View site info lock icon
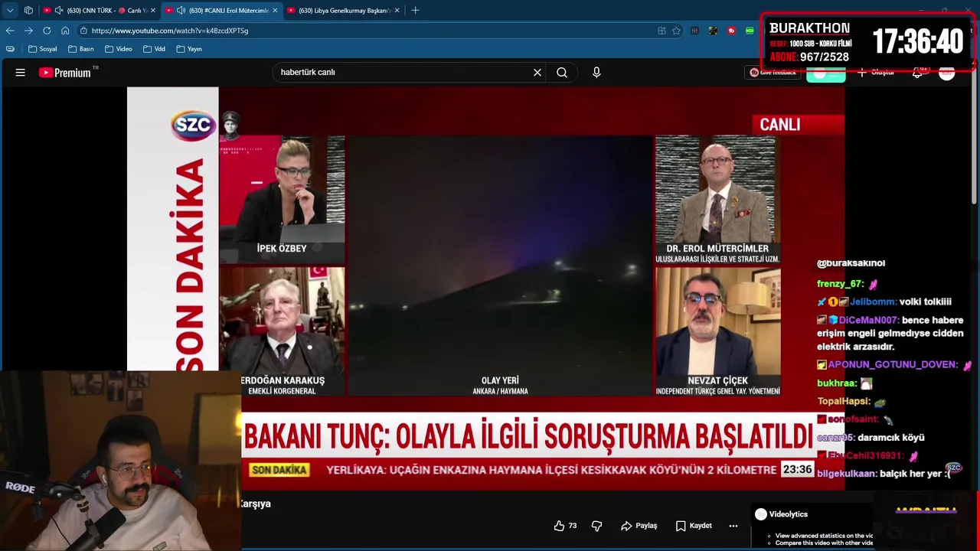This screenshot has width=980, height=551. coord(83,31)
